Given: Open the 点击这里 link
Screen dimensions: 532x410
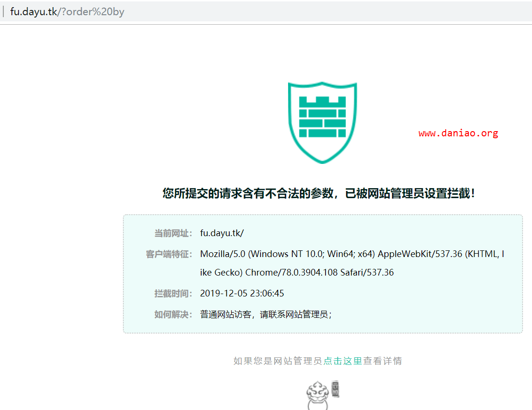Looking at the screenshot, I should (343, 361).
